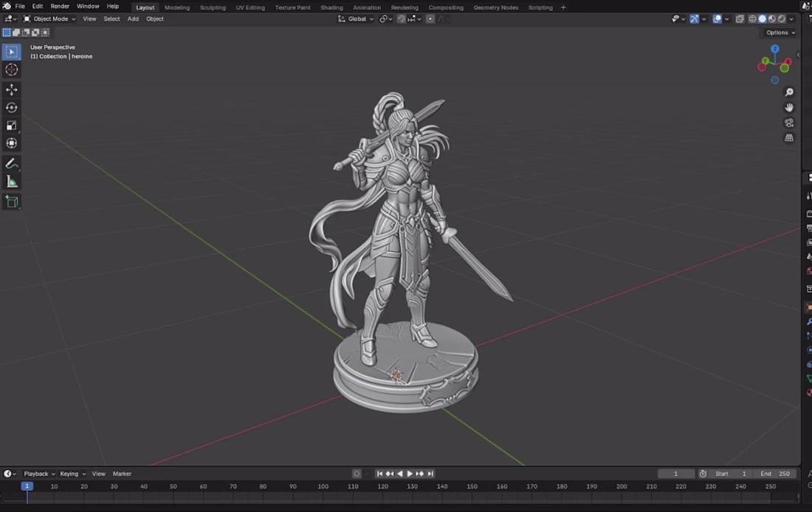Click the End frame field showing 250

tap(774, 474)
